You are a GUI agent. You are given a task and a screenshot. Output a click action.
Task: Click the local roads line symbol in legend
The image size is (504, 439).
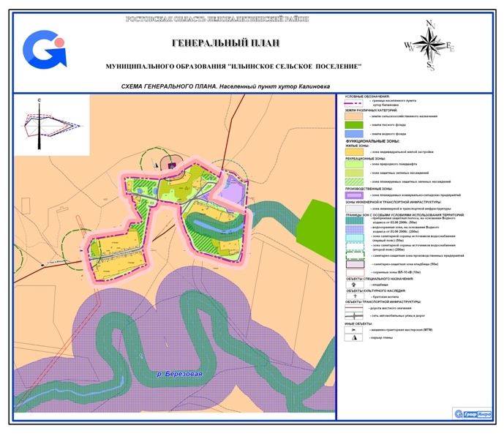point(353,308)
